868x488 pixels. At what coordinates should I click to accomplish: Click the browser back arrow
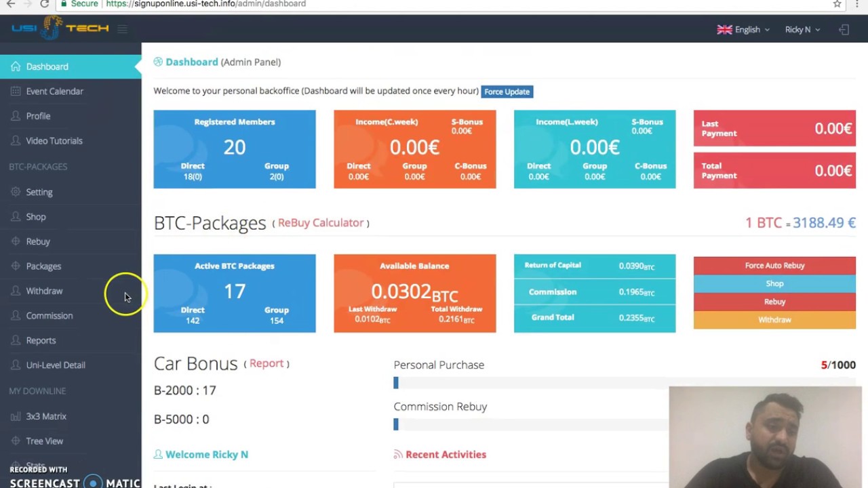(11, 3)
